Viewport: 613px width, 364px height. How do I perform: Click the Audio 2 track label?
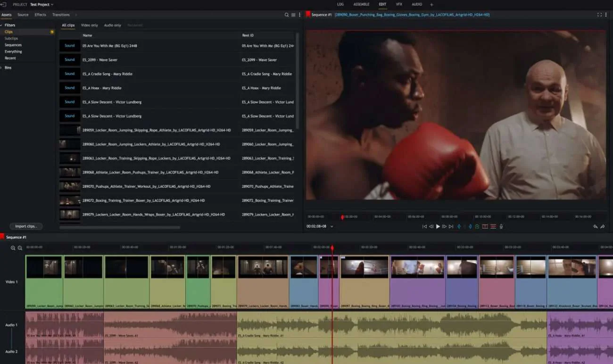point(11,351)
